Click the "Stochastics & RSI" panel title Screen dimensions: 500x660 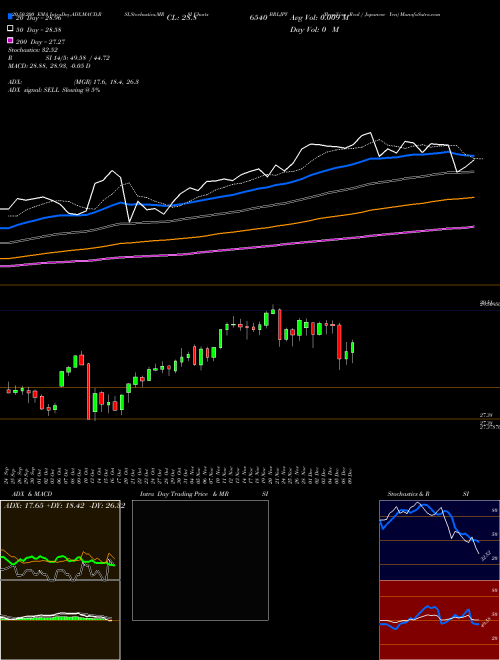[x=428, y=494]
